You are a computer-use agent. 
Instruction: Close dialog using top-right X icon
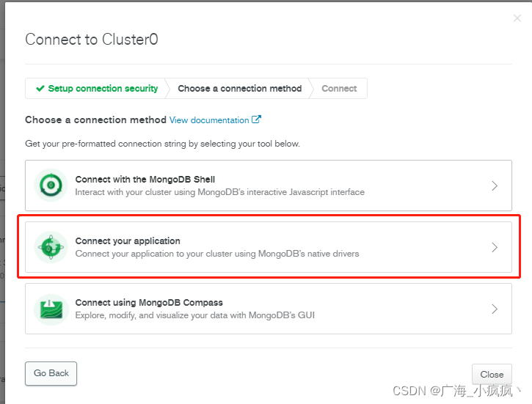pyautogui.click(x=517, y=18)
